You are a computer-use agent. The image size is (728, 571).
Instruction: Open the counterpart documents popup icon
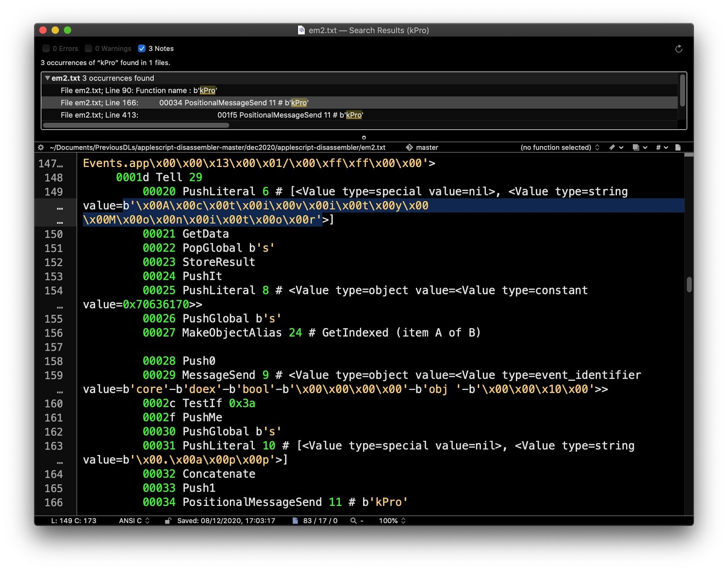point(639,147)
